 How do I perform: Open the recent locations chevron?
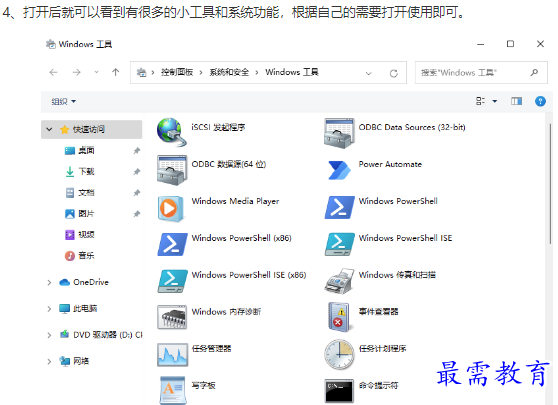click(x=96, y=73)
